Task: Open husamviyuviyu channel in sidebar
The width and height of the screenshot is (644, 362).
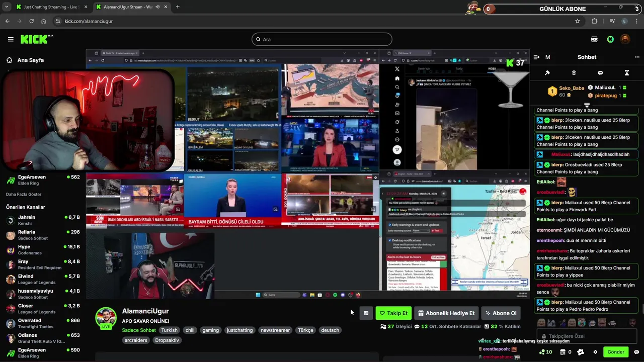Action: 43,294
